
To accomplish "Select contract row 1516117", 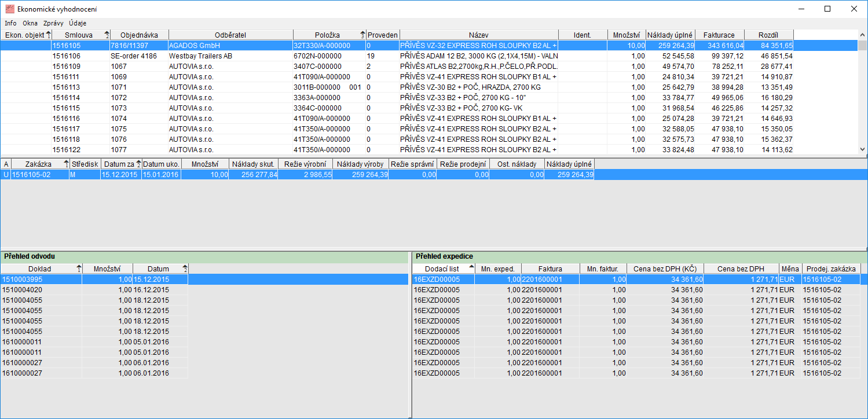I will [429, 129].
